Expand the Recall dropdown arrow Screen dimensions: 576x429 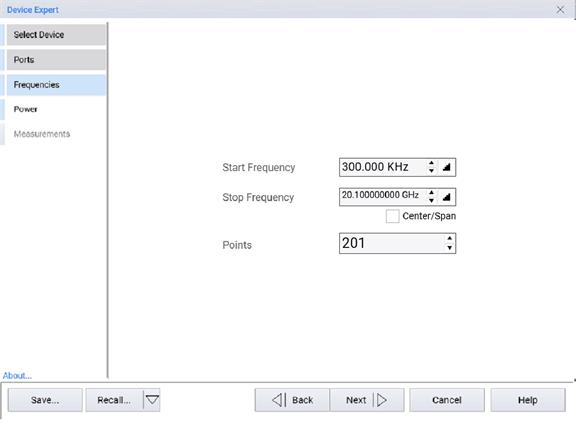152,400
